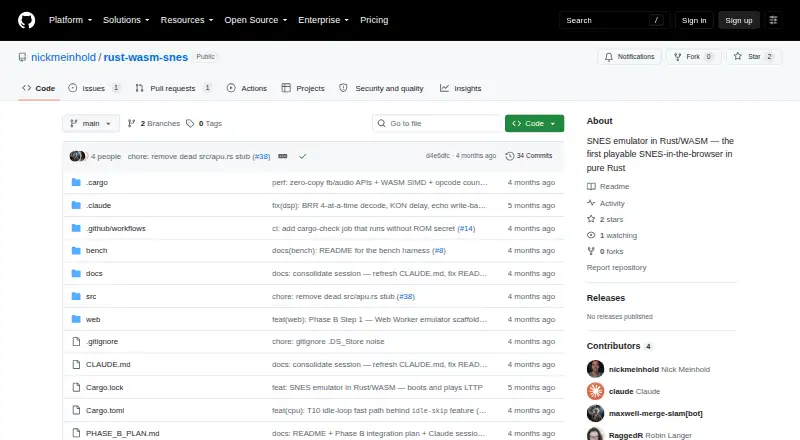The height and width of the screenshot is (440, 800).
Task: Open the command palette icon in the header
Action: coord(773,20)
